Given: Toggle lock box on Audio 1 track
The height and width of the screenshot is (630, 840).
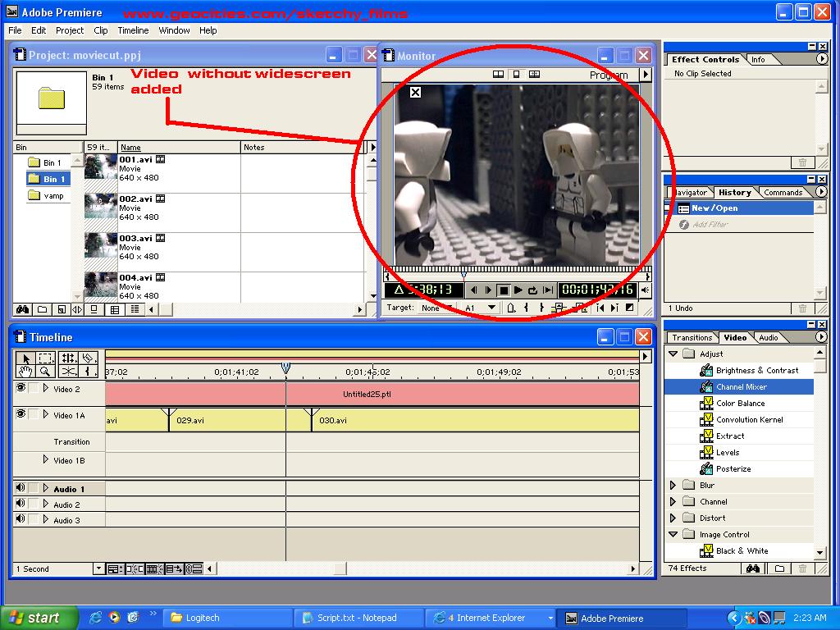Looking at the screenshot, I should 34,488.
